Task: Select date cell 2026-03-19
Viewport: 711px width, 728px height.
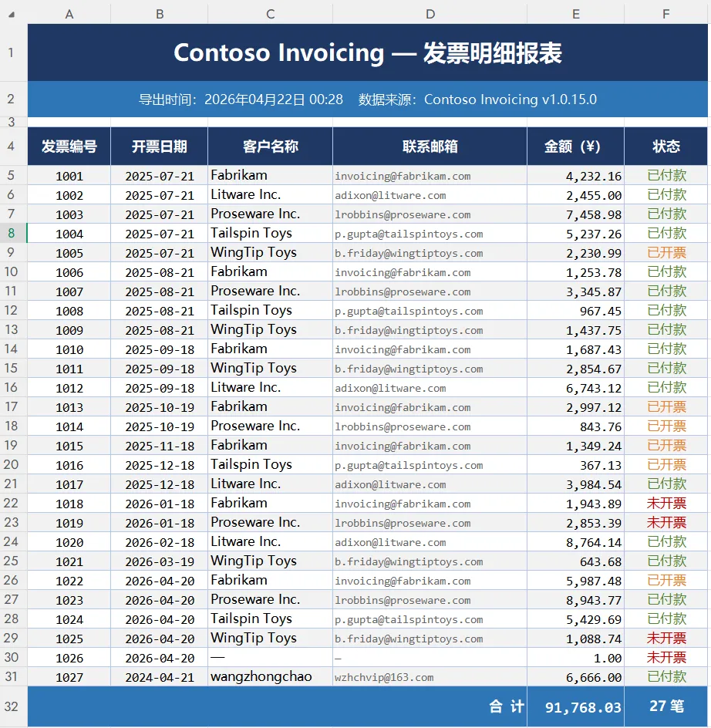Action: coord(160,561)
